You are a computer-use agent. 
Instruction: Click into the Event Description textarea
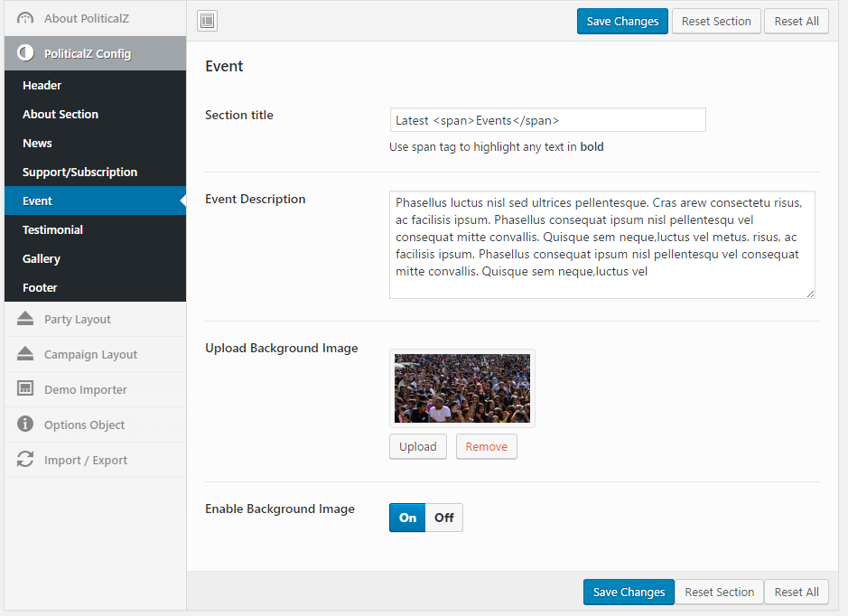tap(602, 245)
